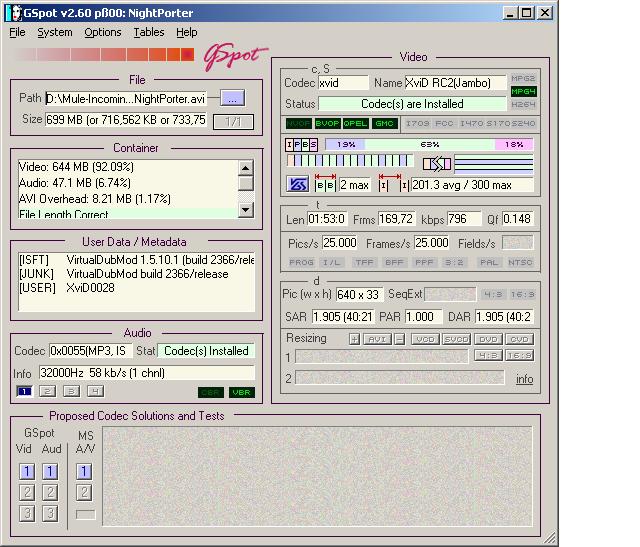Click the browse '...' button beside Path
The height and width of the screenshot is (547, 640).
point(233,98)
